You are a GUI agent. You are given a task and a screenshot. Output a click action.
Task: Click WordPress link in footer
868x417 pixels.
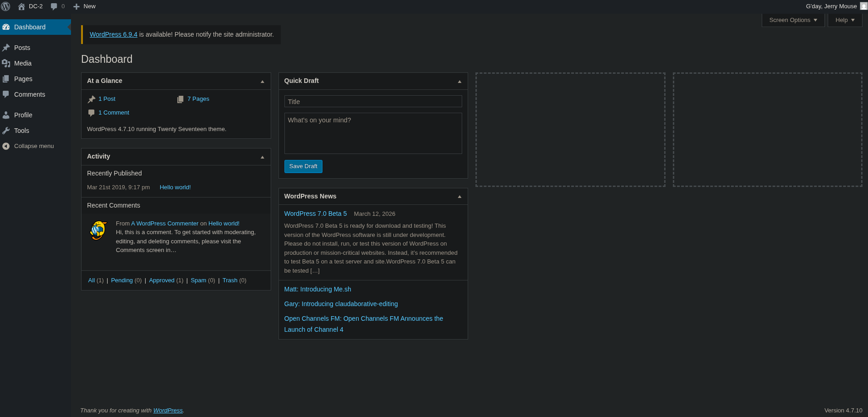(168, 411)
